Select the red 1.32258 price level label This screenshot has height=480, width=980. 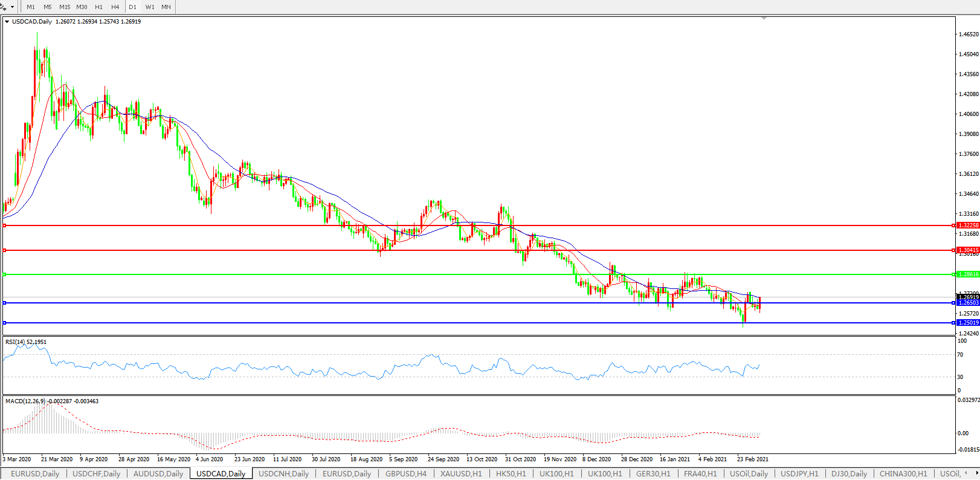(x=968, y=225)
